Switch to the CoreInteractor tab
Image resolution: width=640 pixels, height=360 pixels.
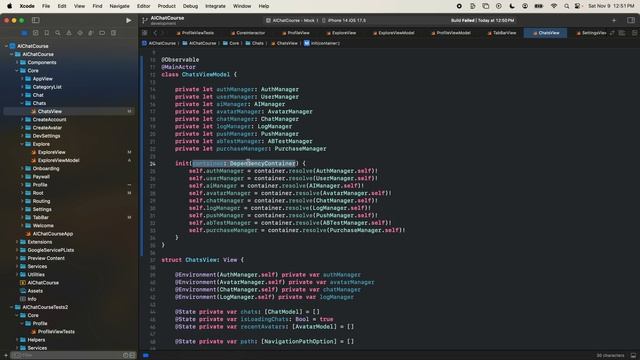click(248, 33)
